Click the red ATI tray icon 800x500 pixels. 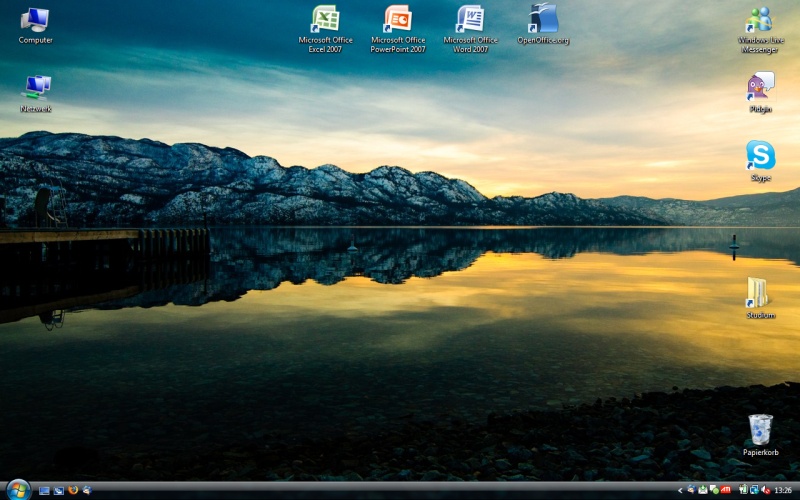pyautogui.click(x=725, y=490)
